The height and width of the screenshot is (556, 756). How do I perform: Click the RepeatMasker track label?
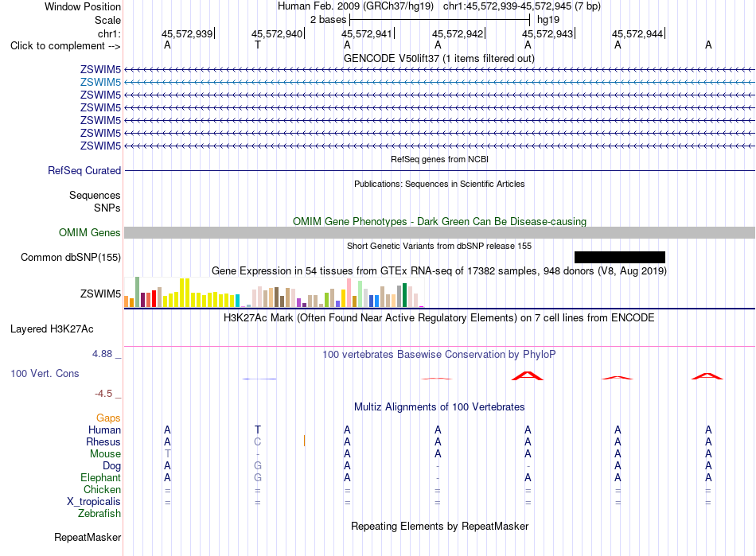pyautogui.click(x=88, y=537)
